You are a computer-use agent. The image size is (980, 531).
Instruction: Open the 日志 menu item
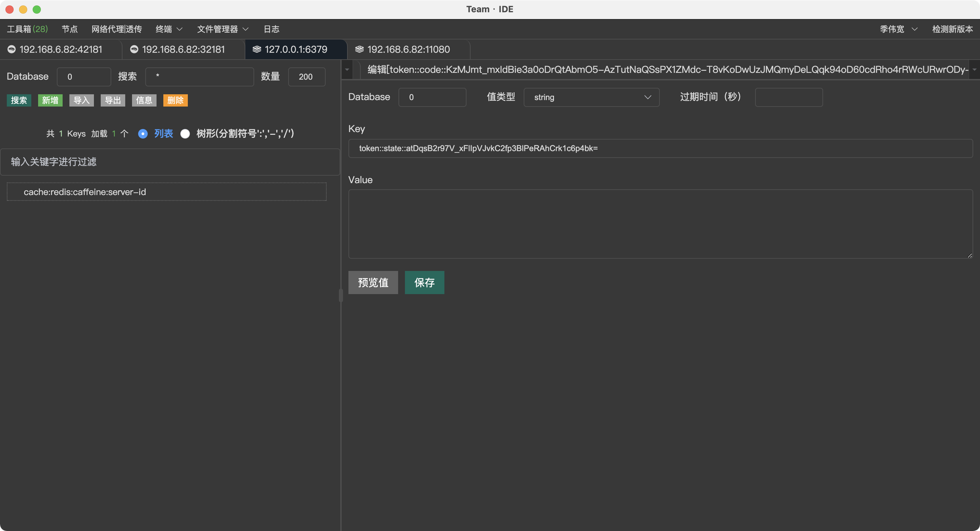(x=271, y=29)
